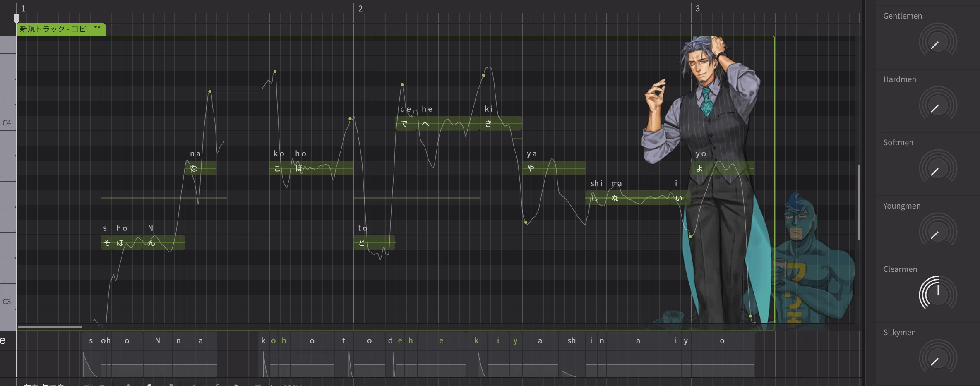
Task: Select the で note
Action: tap(406, 123)
